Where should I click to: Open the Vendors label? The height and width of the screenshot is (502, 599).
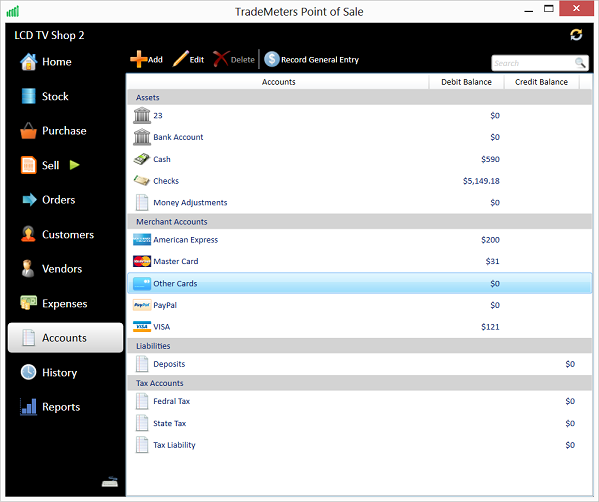point(62,269)
